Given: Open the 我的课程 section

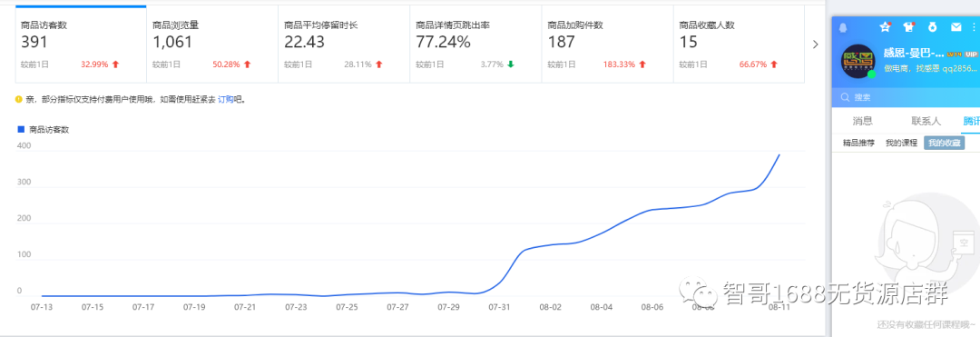Looking at the screenshot, I should 901,143.
